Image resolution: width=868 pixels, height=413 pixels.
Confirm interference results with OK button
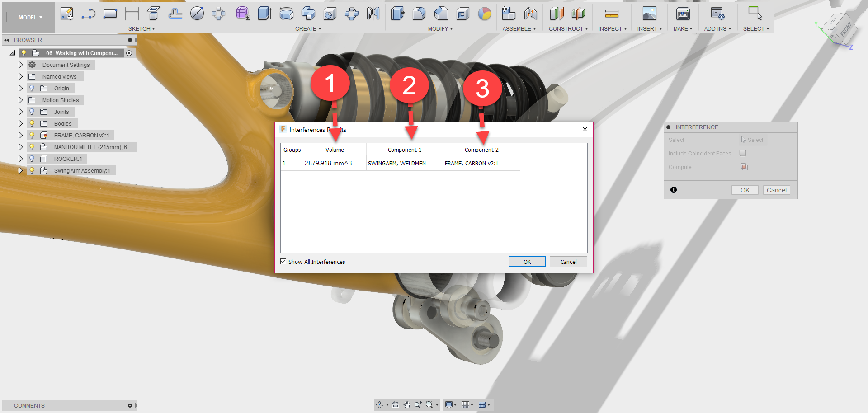[527, 262]
